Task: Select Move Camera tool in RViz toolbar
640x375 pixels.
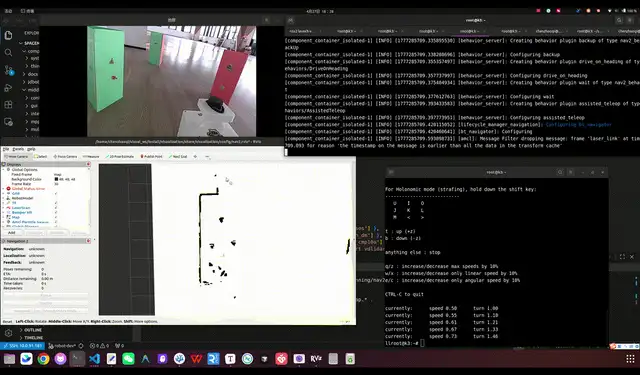Action: click(16, 156)
